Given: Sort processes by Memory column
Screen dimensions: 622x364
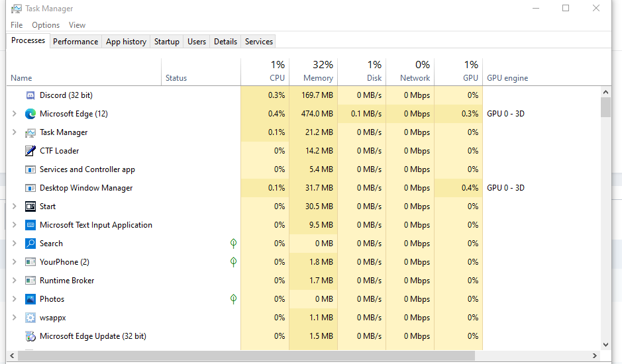Looking at the screenshot, I should coord(313,71).
